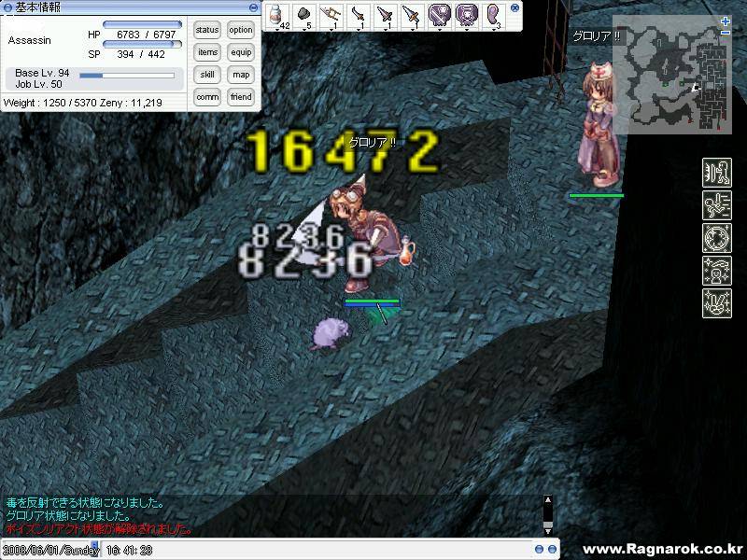The width and height of the screenshot is (747, 560).
Task: Expand the arrow under the skull-blade skill slot
Action: coord(440,30)
